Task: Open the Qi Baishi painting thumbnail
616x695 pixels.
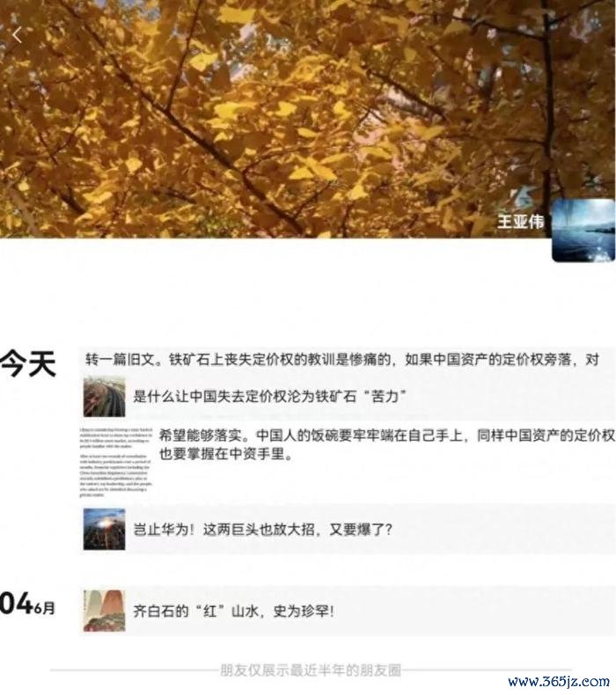Action: pyautogui.click(x=104, y=611)
